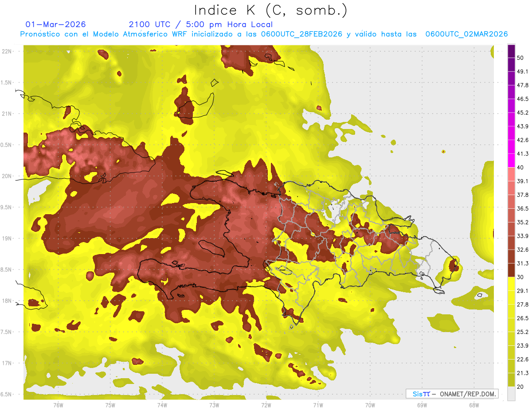Click the "75W" longitude axis label
The width and height of the screenshot is (532, 411).
[x=110, y=405]
